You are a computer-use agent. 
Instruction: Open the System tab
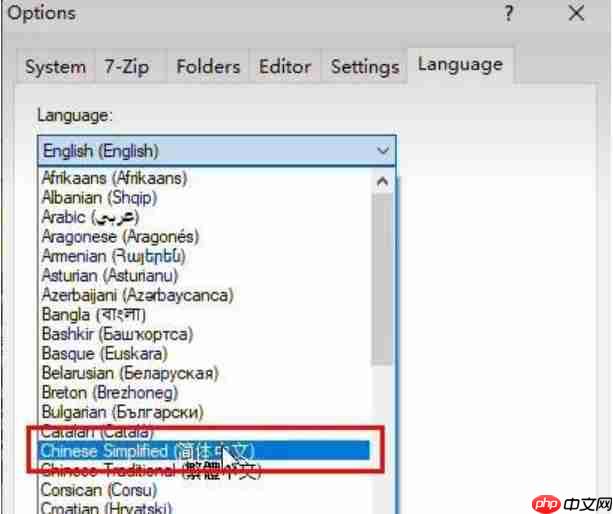click(55, 67)
